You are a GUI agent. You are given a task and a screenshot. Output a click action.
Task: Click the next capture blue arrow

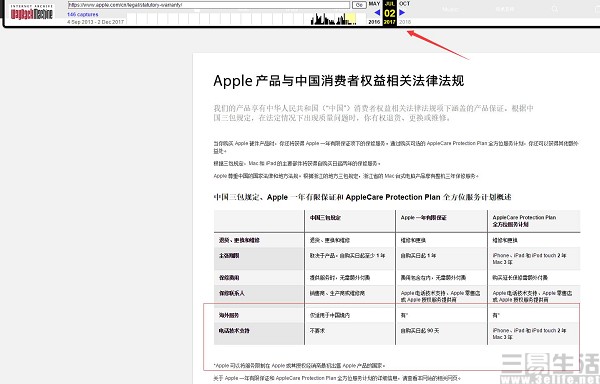402,13
